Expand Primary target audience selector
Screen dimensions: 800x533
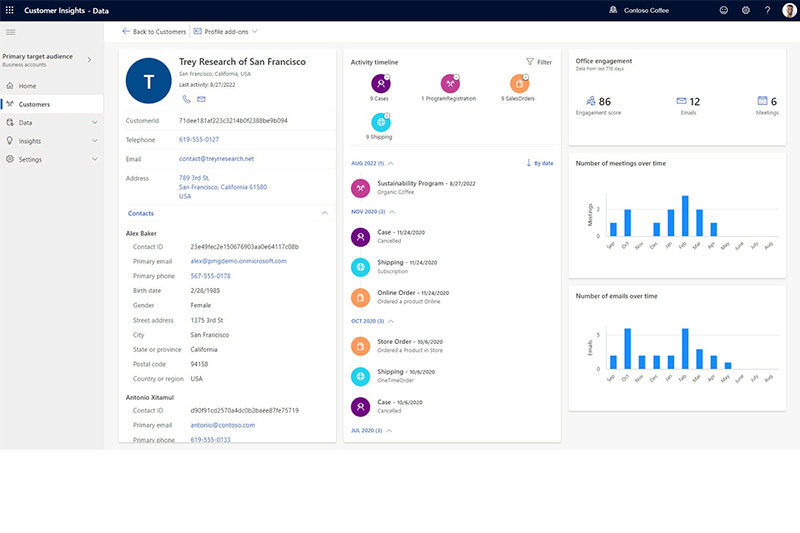pyautogui.click(x=89, y=60)
